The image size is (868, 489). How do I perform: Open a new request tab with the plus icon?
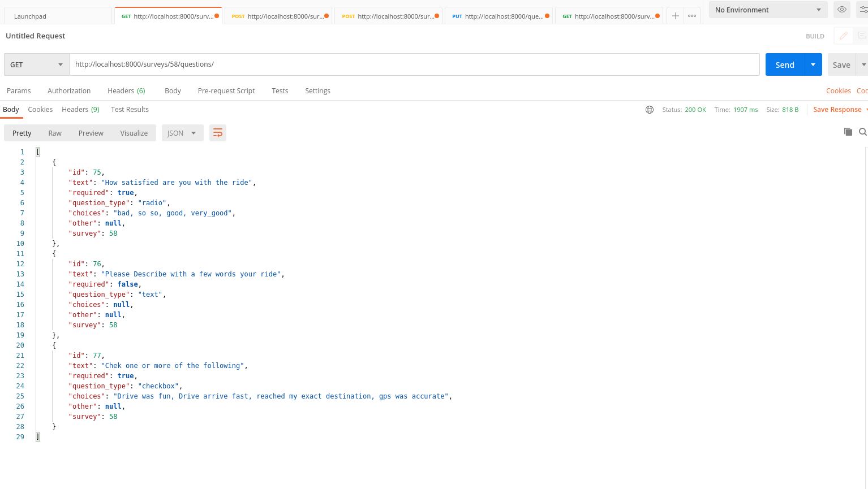[x=675, y=16]
